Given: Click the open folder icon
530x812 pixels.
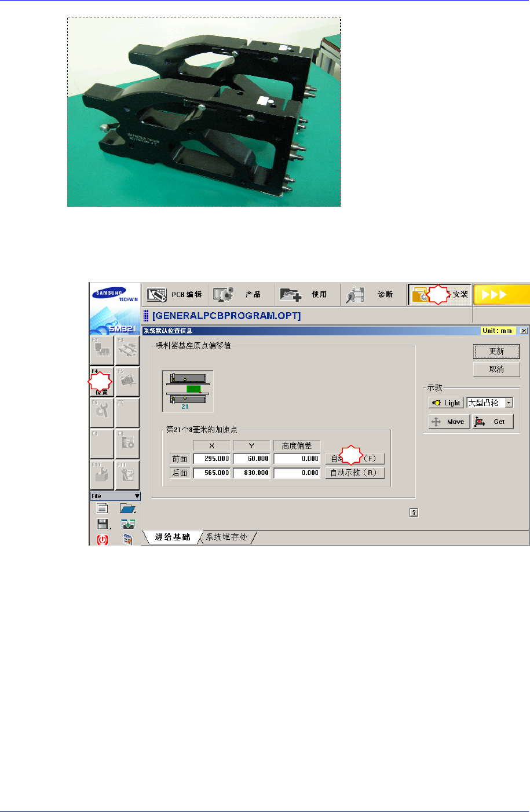Looking at the screenshot, I should [127, 509].
